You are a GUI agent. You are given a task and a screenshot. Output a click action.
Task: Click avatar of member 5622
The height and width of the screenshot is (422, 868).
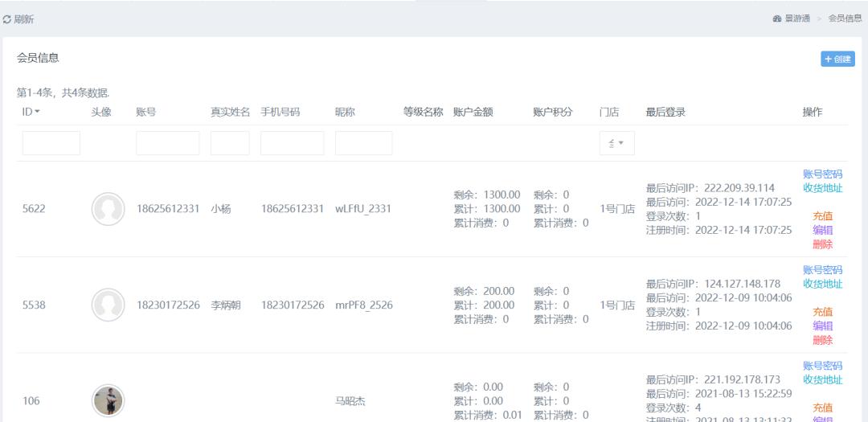(108, 209)
